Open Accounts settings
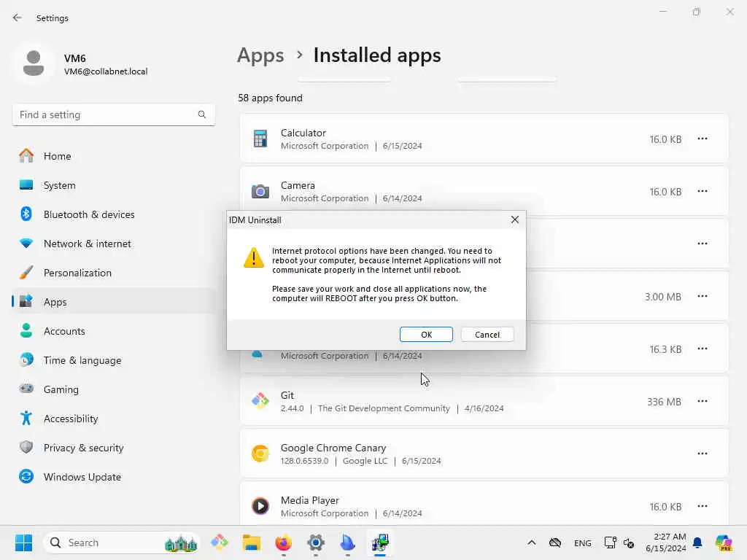The image size is (747, 560). tap(113, 331)
